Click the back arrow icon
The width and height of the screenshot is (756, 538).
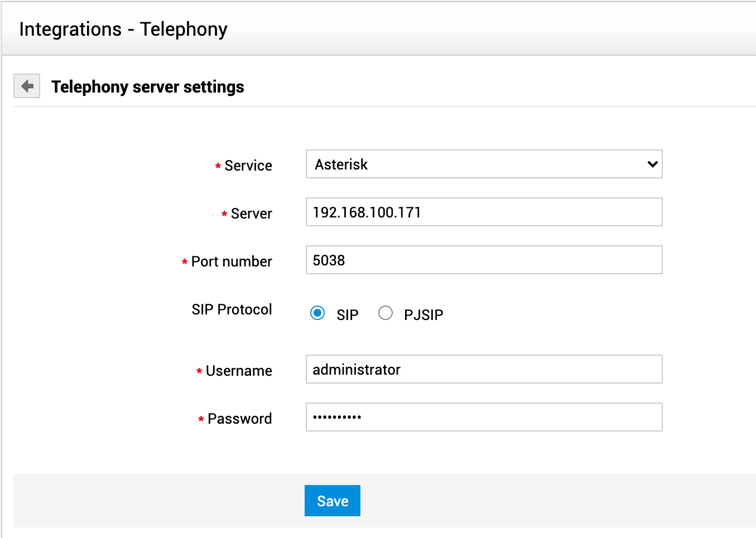tap(27, 86)
